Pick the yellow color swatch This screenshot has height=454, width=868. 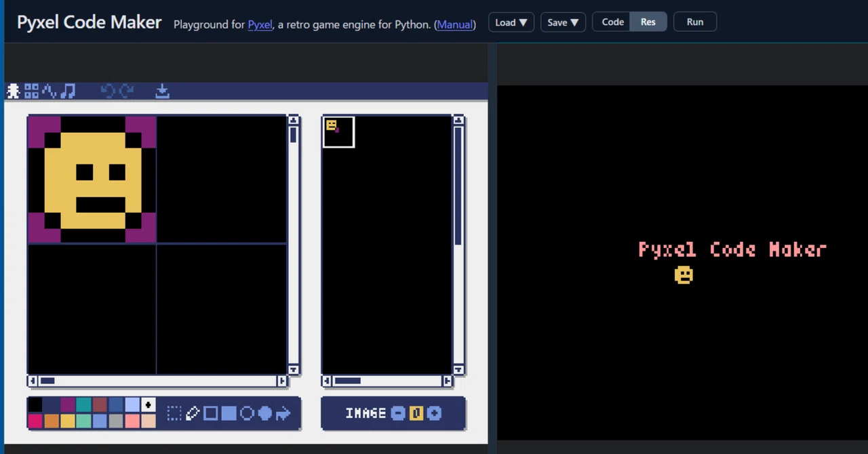tap(68, 421)
